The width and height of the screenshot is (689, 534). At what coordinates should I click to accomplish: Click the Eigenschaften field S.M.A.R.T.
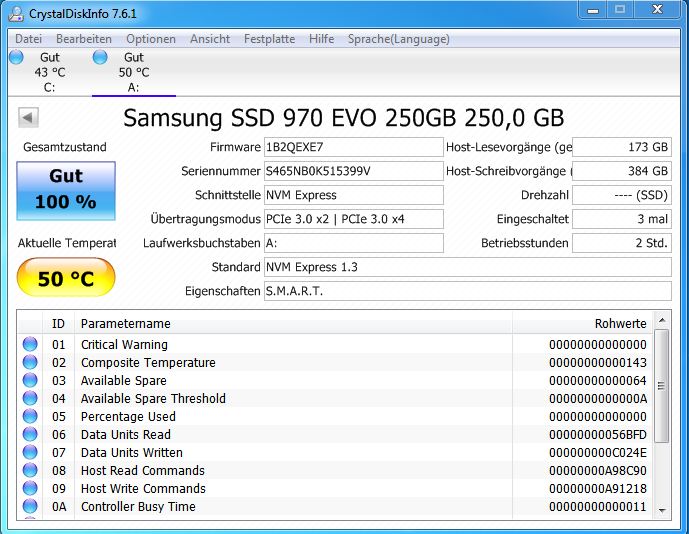[x=468, y=291]
